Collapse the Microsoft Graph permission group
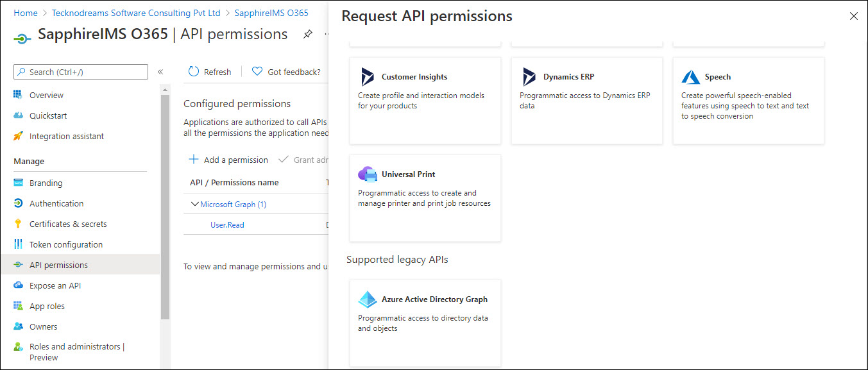Screen dimensions: 868x370 point(194,203)
